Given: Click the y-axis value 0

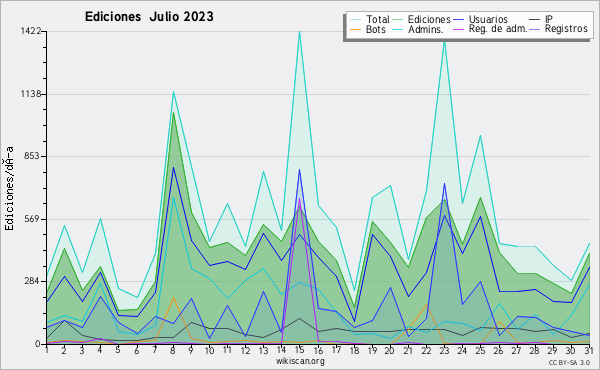Looking at the screenshot, I should tap(38, 344).
